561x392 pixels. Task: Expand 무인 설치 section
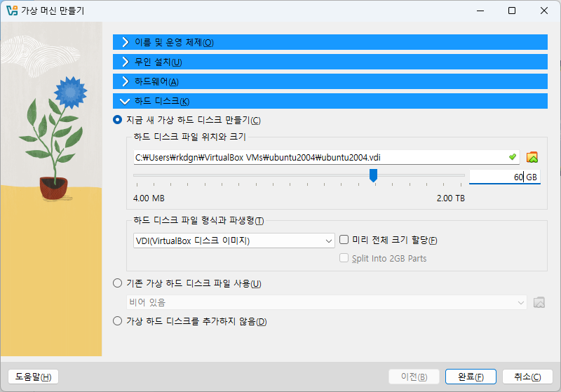click(x=330, y=62)
